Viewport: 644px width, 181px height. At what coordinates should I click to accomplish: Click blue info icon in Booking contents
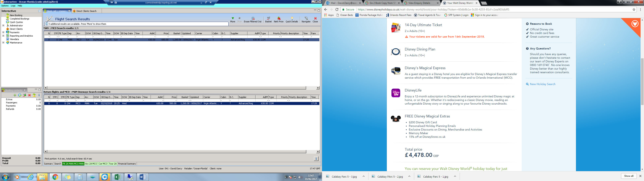click(39, 95)
